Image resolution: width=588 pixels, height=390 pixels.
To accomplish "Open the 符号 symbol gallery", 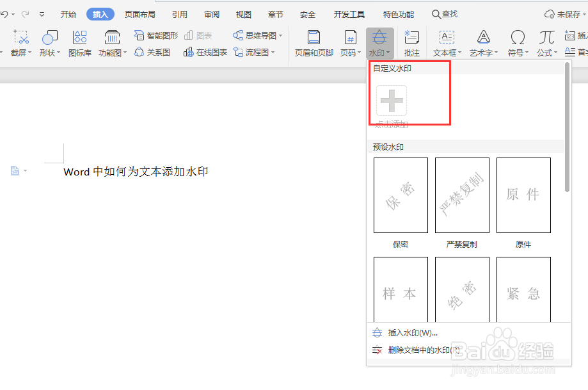I will point(516,42).
